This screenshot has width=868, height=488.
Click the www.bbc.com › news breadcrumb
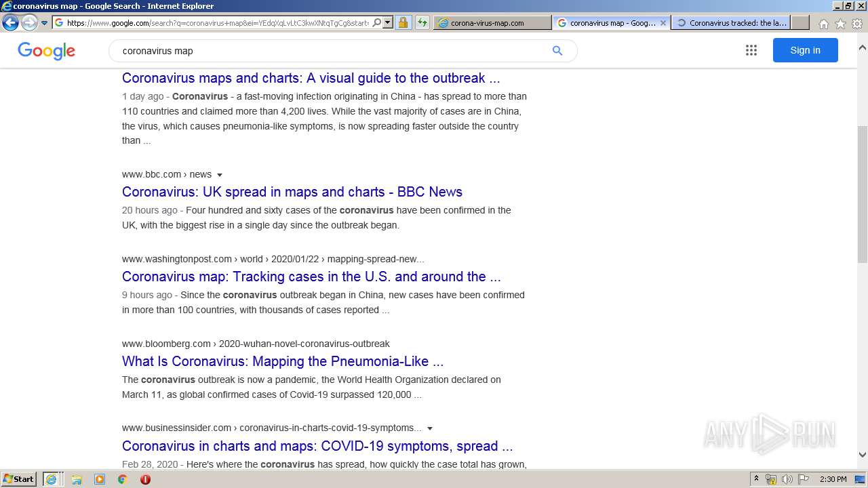(x=167, y=174)
